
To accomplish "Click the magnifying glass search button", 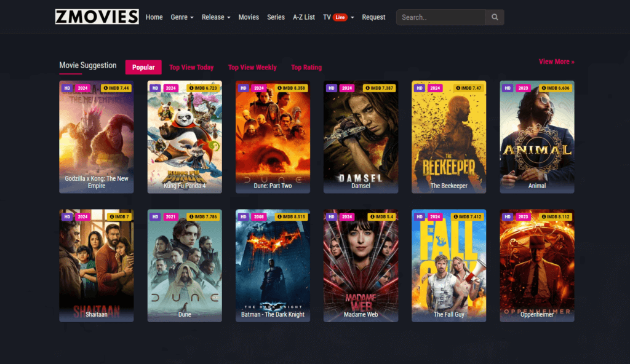I will click(x=495, y=17).
